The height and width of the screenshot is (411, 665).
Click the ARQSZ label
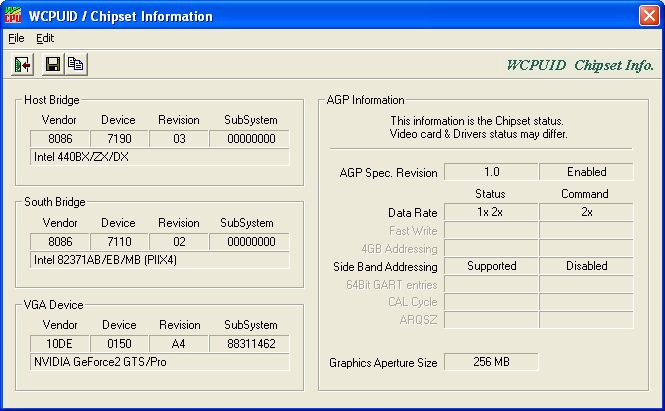(418, 320)
